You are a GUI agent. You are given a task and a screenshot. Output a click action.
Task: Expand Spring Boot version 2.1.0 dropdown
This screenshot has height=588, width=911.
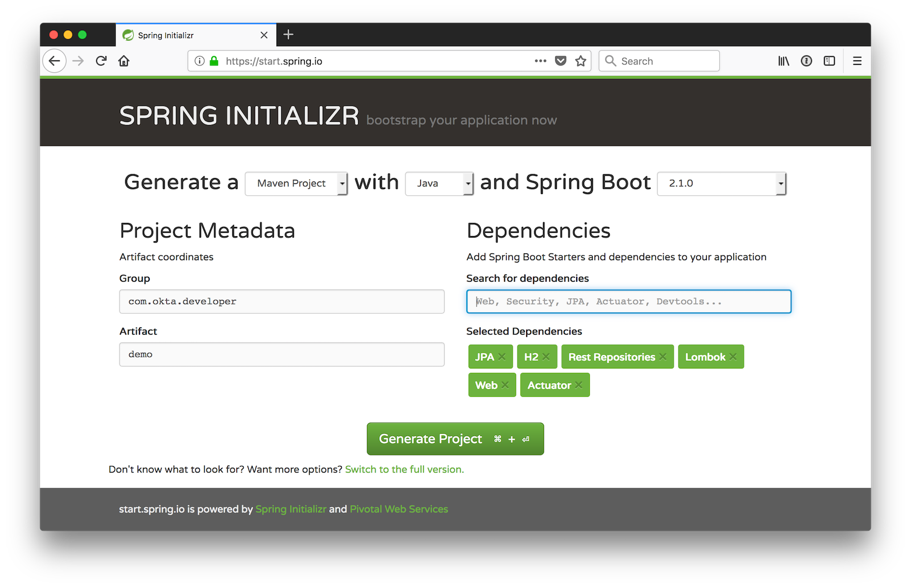tap(721, 183)
